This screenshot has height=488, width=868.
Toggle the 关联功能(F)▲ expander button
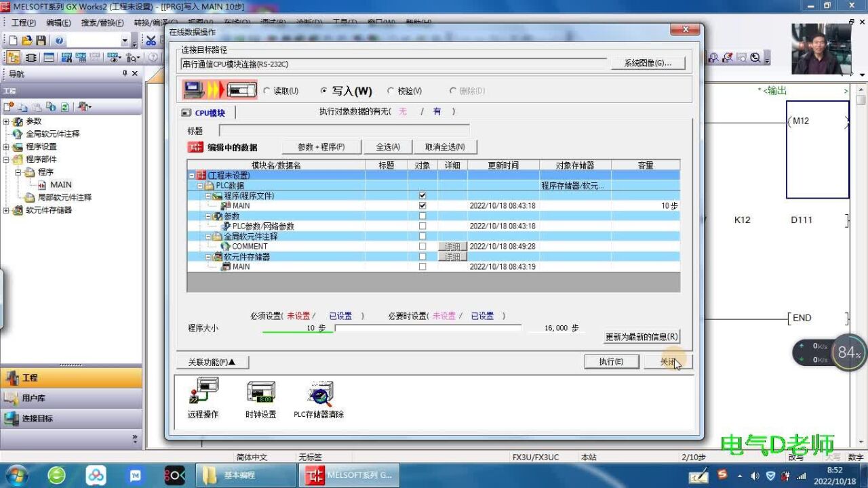click(x=212, y=362)
